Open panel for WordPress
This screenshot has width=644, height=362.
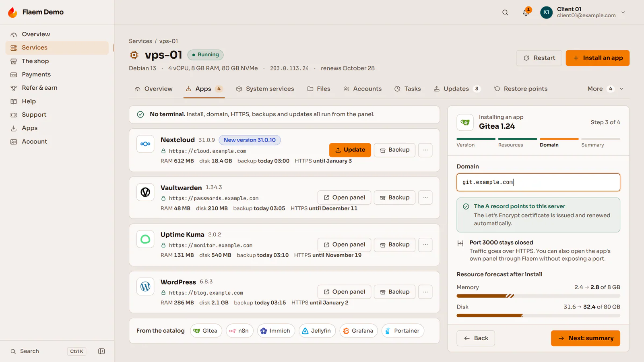(344, 292)
